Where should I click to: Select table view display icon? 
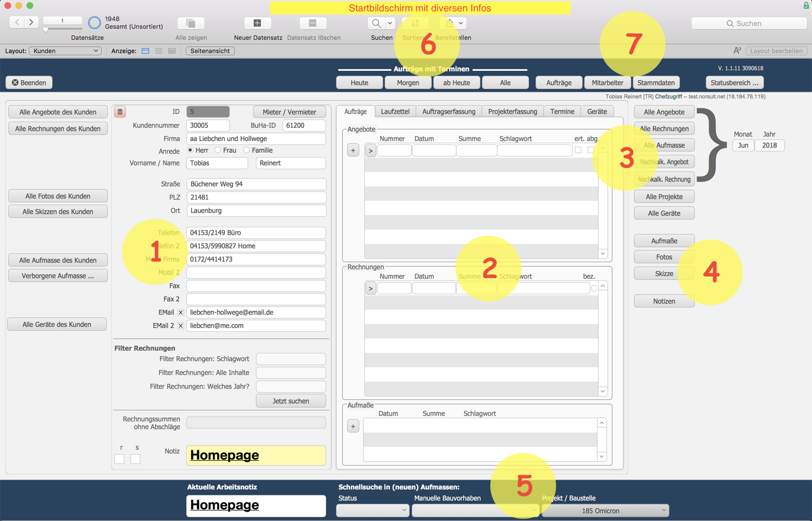pyautogui.click(x=172, y=51)
